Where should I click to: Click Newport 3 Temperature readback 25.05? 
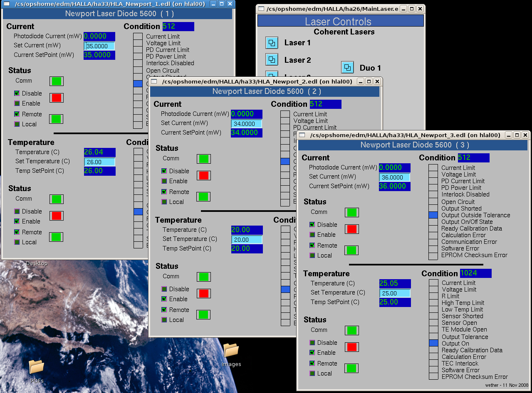coord(395,283)
